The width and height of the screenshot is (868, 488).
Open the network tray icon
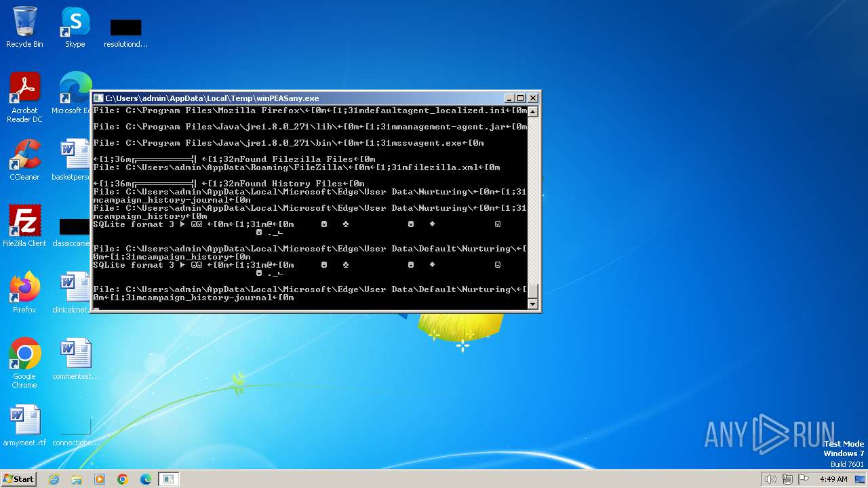[787, 479]
